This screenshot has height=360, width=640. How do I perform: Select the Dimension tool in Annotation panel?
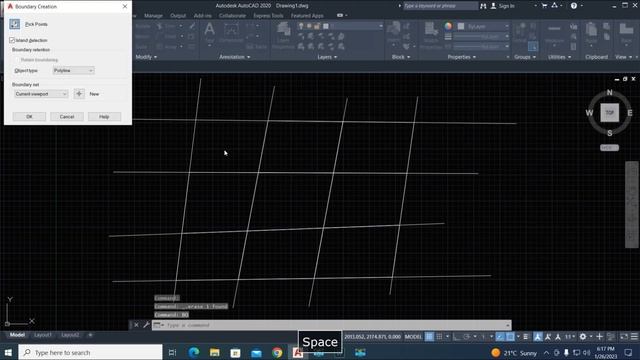231,33
